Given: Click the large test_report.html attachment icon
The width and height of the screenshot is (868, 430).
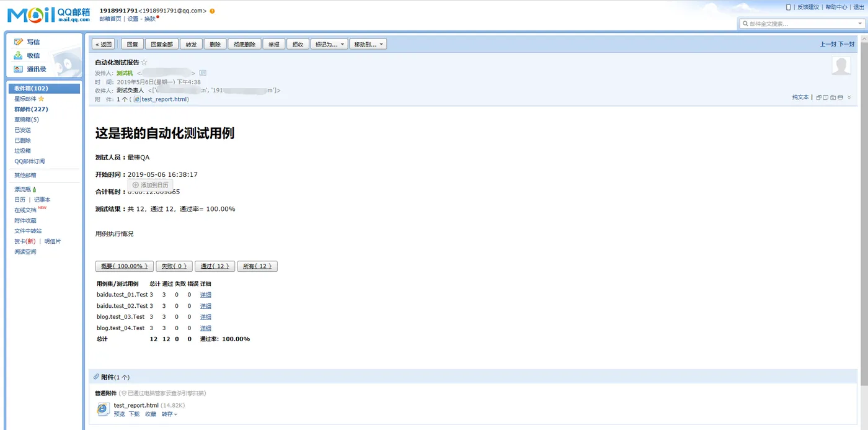Looking at the screenshot, I should [x=103, y=409].
